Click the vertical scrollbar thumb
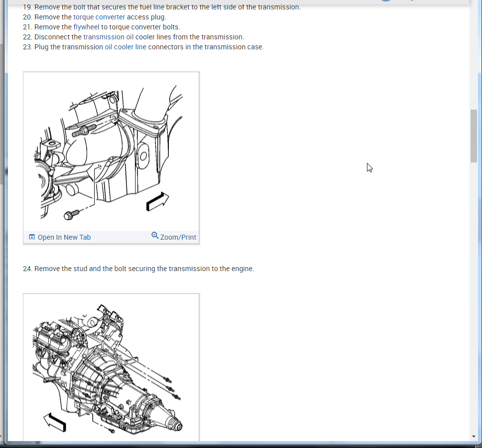This screenshot has width=482, height=448. tap(474, 136)
